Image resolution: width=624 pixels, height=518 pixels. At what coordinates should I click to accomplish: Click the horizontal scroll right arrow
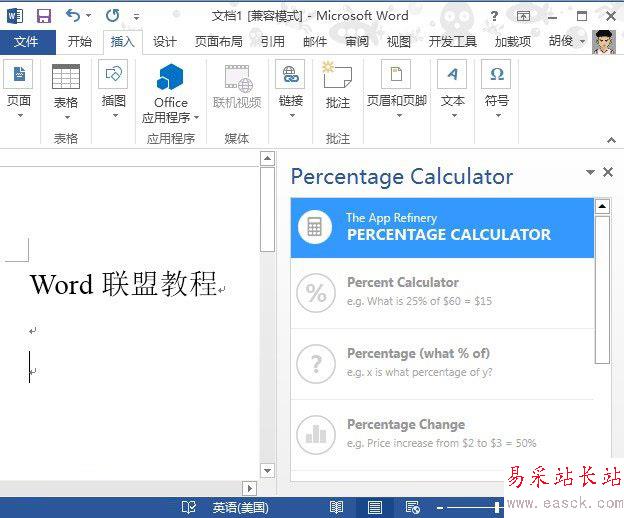[250, 488]
